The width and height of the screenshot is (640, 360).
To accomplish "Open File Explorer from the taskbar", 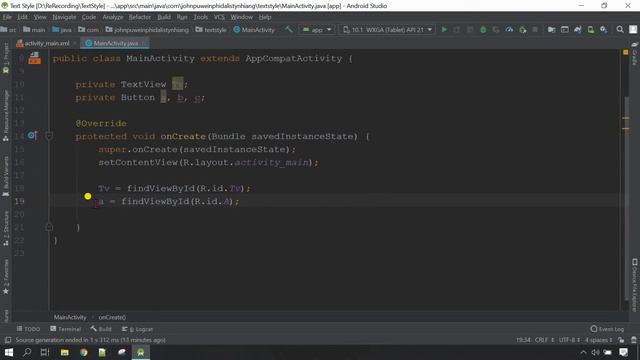I will pos(64,352).
